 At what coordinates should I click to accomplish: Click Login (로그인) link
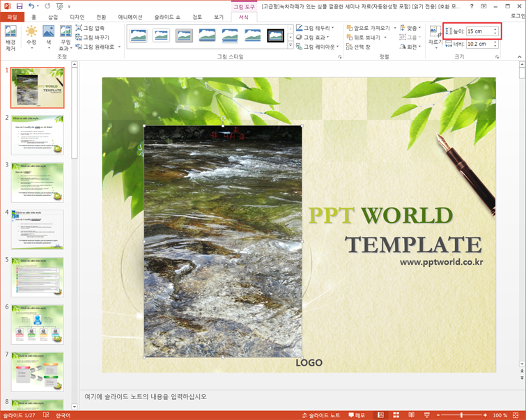click(x=518, y=16)
